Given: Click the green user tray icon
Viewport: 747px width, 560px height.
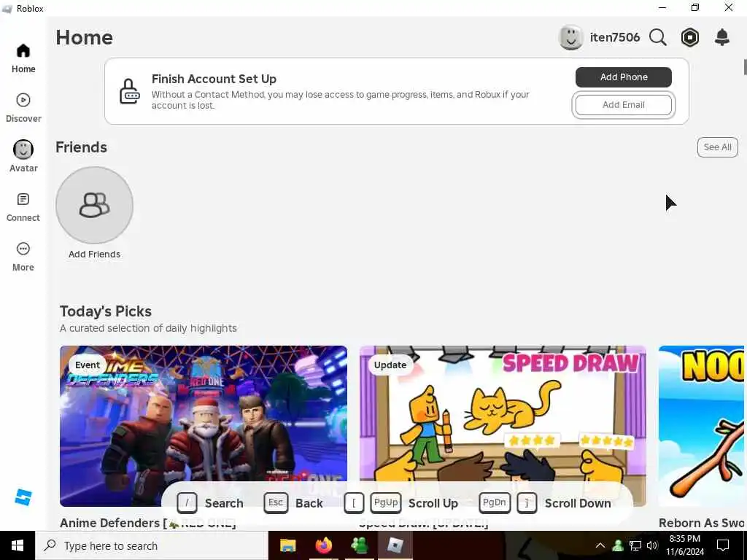Looking at the screenshot, I should 618,545.
